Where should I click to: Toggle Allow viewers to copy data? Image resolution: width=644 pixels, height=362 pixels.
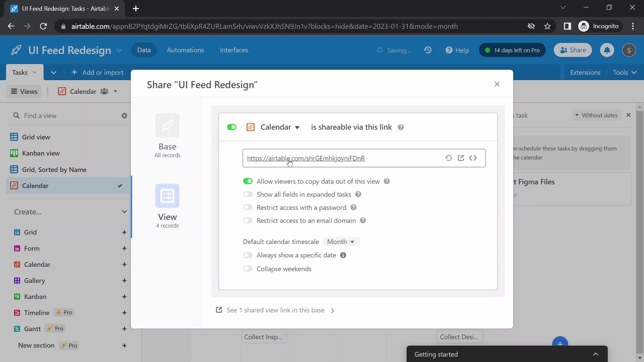point(248,181)
